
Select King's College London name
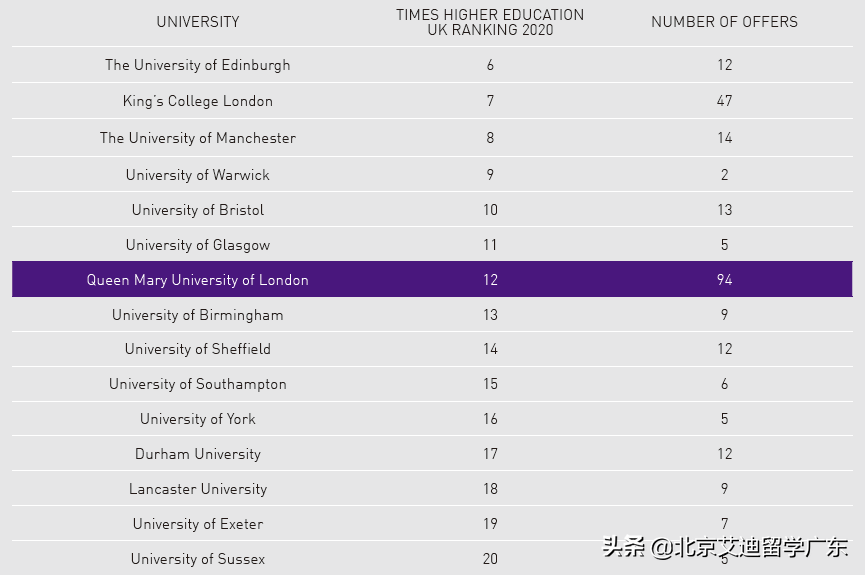(x=198, y=101)
